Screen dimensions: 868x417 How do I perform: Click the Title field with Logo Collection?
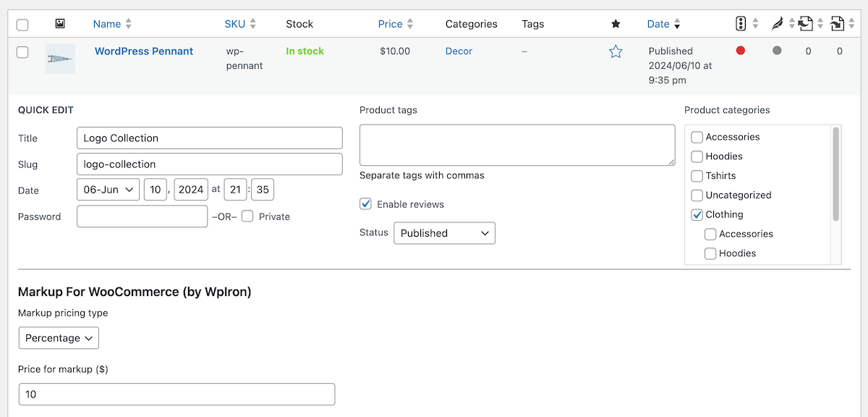point(210,138)
